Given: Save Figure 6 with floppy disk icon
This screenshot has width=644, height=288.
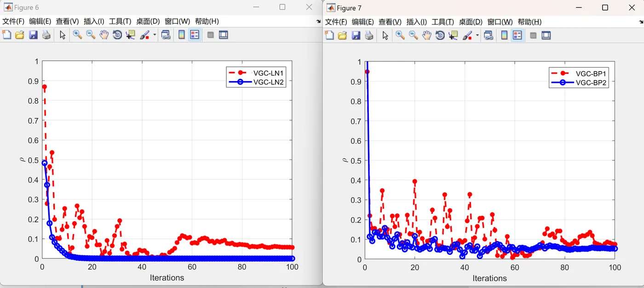Looking at the screenshot, I should (33, 35).
